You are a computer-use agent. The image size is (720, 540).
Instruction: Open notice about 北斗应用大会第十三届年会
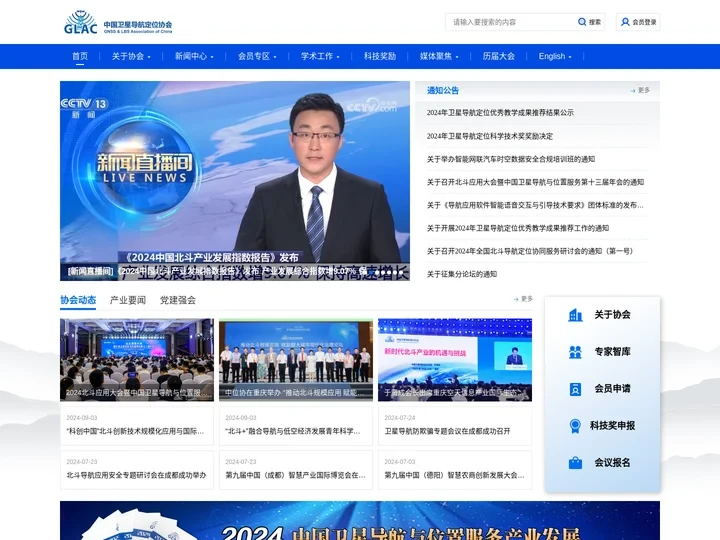click(x=535, y=182)
